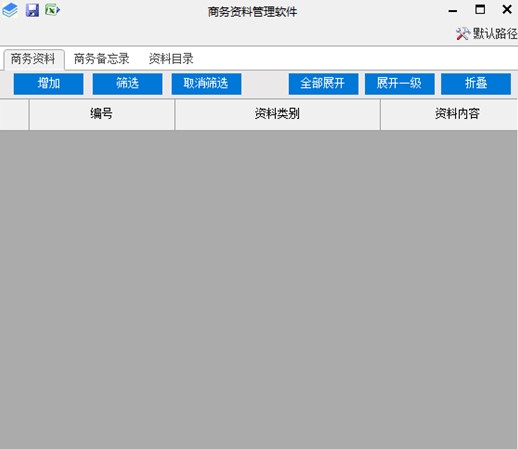
Task: Collapse the tree with 折叠 button
Action: pos(476,83)
